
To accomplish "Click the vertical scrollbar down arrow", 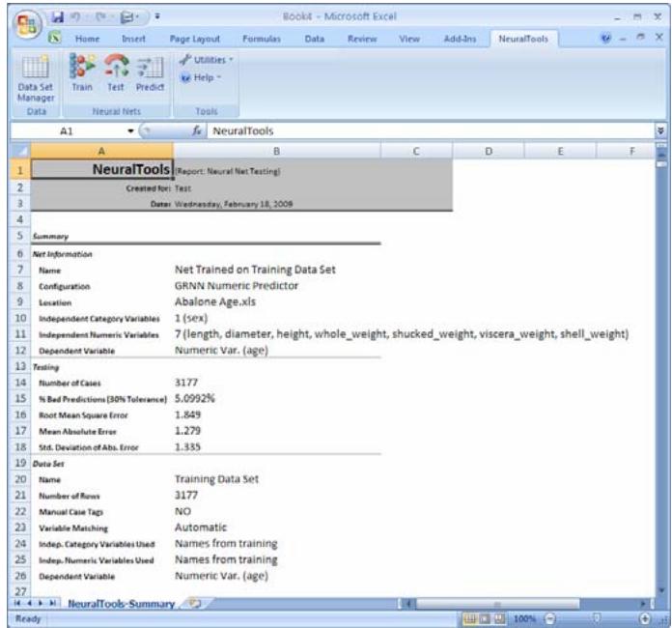I will point(660,591).
